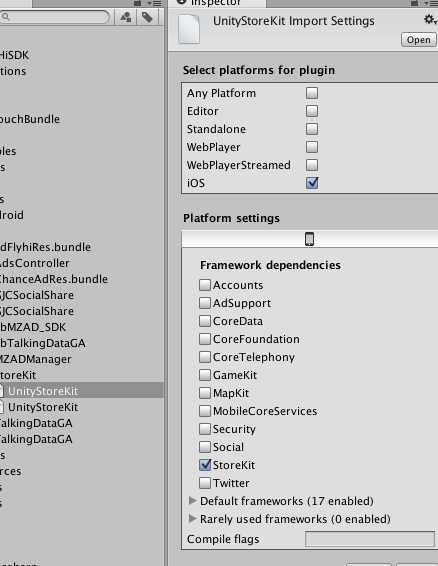Click the search by type icon
The height and width of the screenshot is (566, 438).
click(126, 17)
